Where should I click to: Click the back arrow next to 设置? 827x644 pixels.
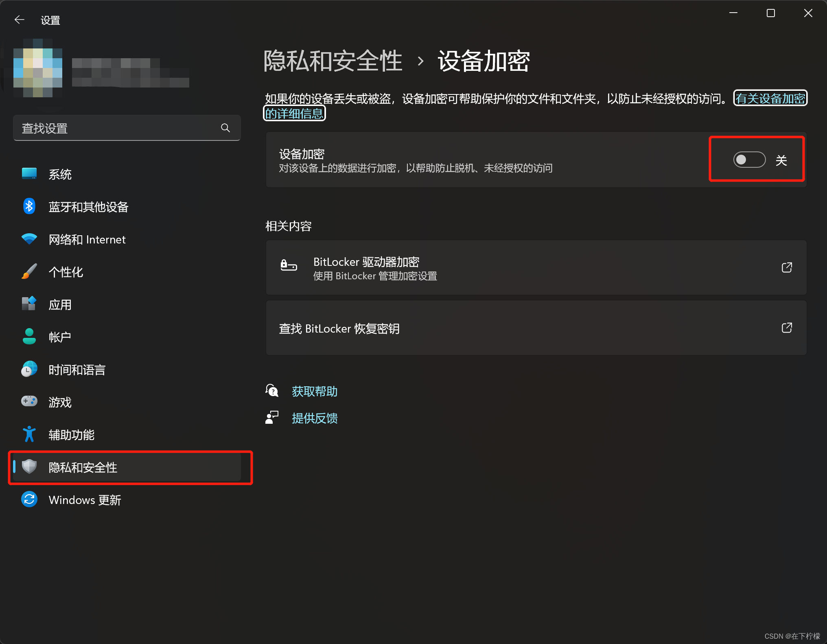click(19, 20)
